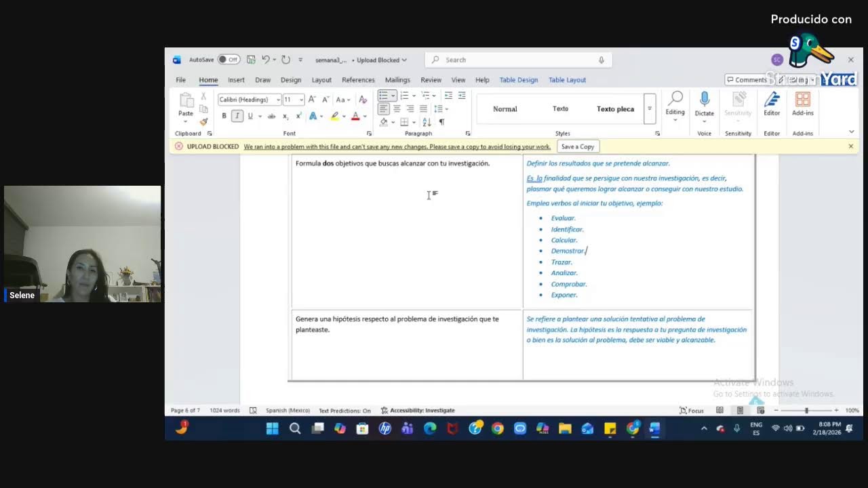
Task: Switch to the Draw tab
Action: [262, 80]
